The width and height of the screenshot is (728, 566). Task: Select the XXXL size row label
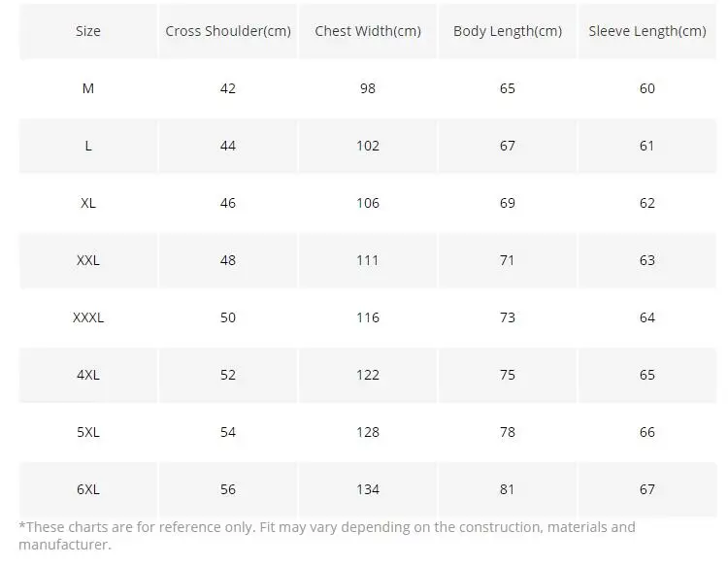point(88,317)
